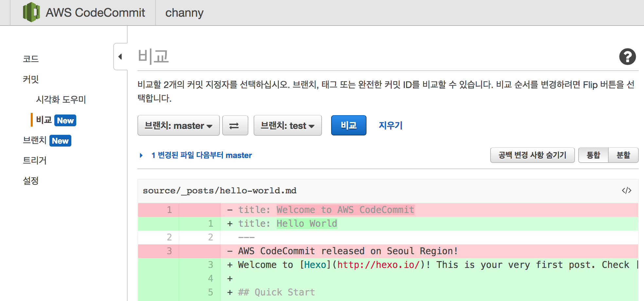Screen dimensions: 644x301
Task: Collapse the sidebar with the arrow handle
Action: [120, 57]
